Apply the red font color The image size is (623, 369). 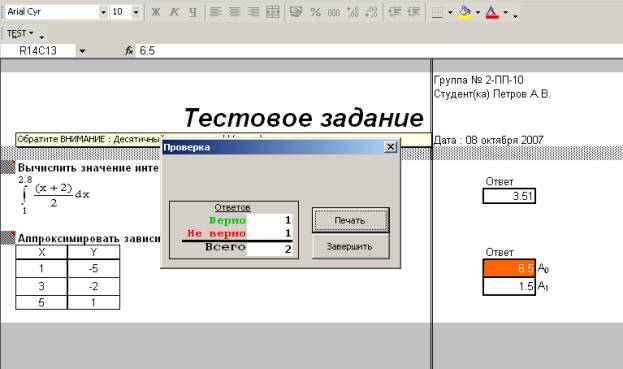[x=492, y=12]
